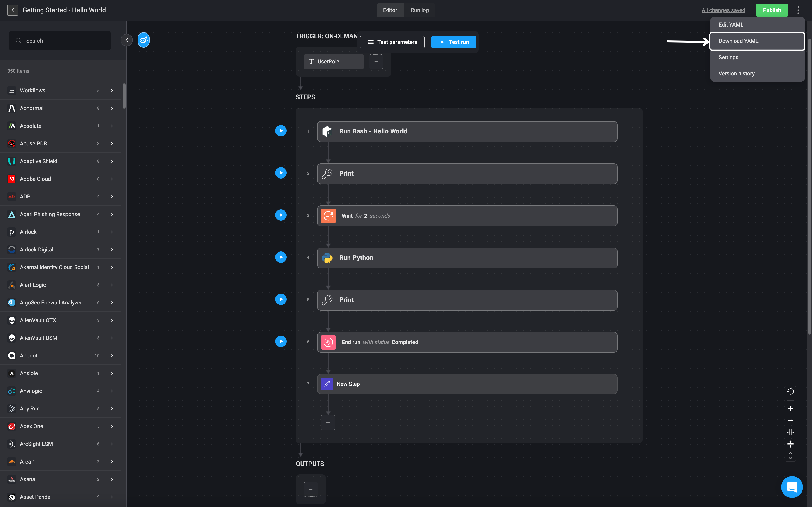Open Version history from the menu
The image size is (812, 507).
coord(736,73)
